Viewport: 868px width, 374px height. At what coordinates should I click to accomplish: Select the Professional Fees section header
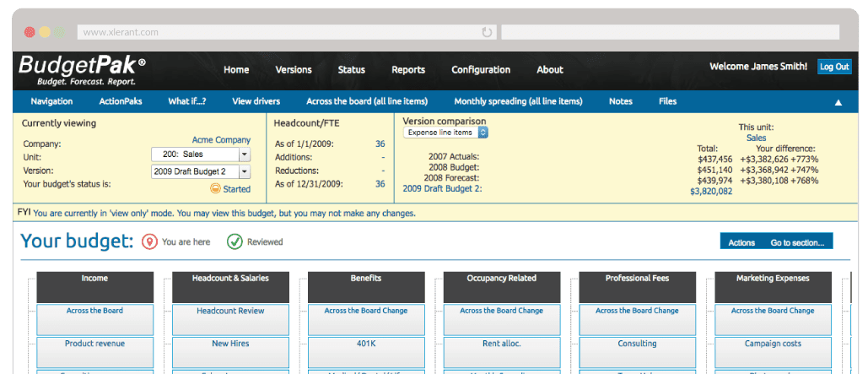[x=637, y=287]
